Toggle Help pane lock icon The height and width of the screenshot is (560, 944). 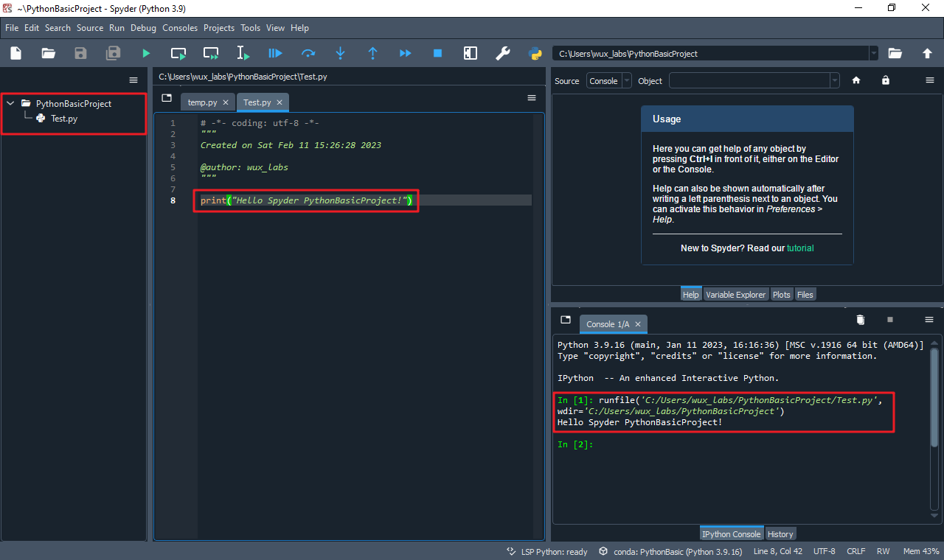886,81
